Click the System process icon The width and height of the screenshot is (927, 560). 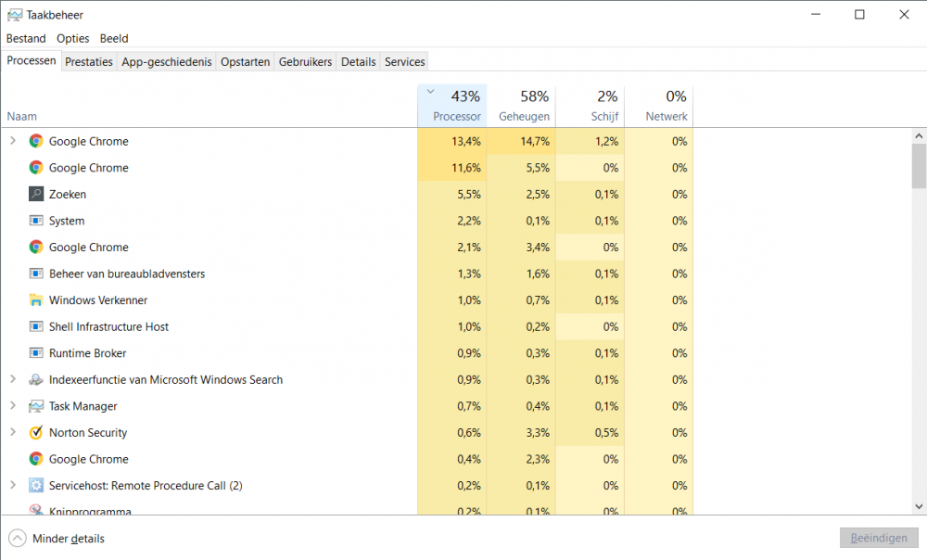(36, 221)
